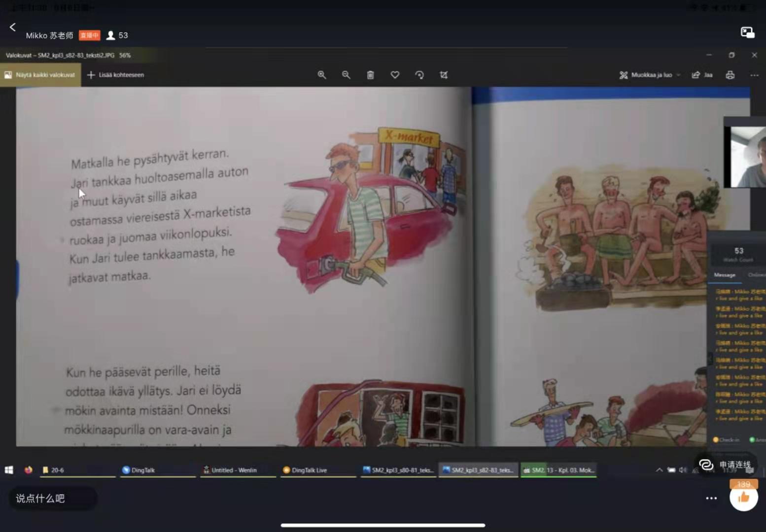Open Windows Start menu

9,470
